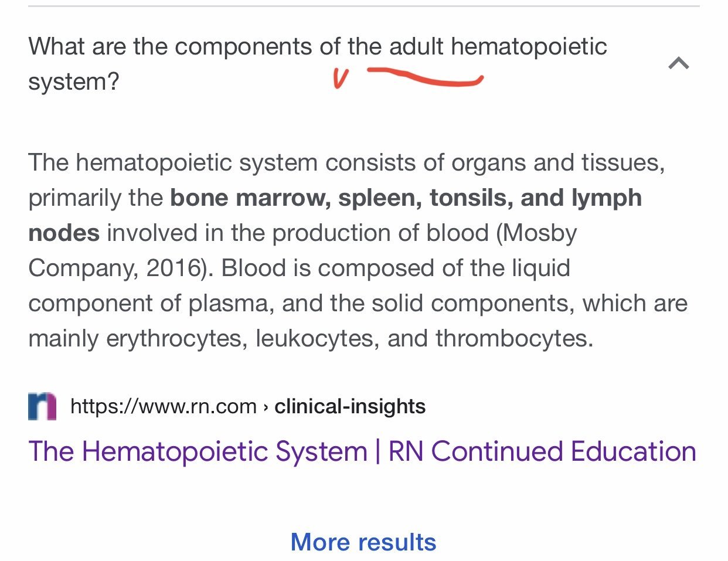Open 'The Hematopoietic System | RN Continued Education' link
This screenshot has width=728, height=561.
pyautogui.click(x=362, y=452)
